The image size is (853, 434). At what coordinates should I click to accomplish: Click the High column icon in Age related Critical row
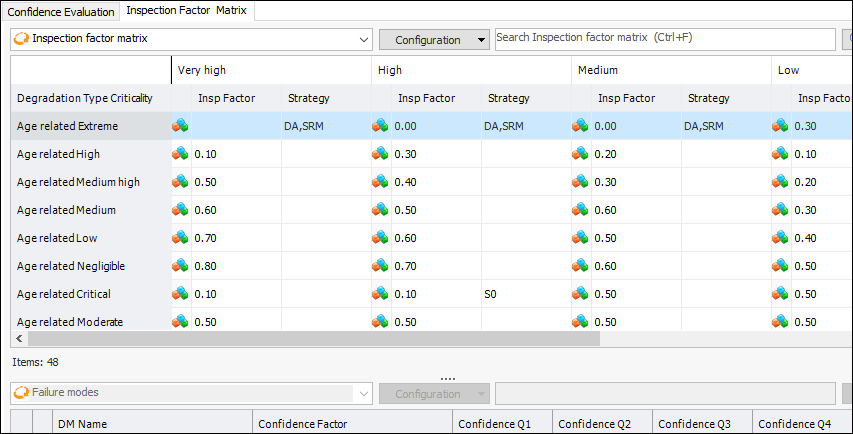pos(380,294)
